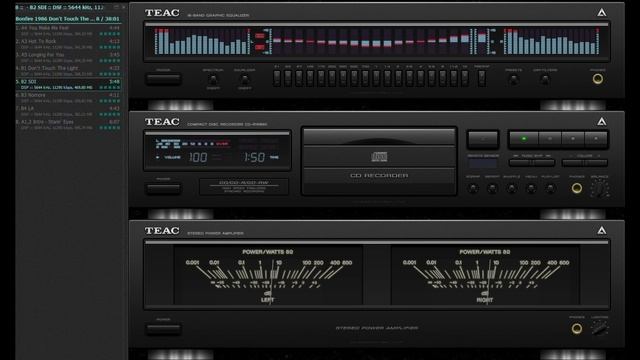Select the playing track 5 B2 SDI

coord(68,84)
